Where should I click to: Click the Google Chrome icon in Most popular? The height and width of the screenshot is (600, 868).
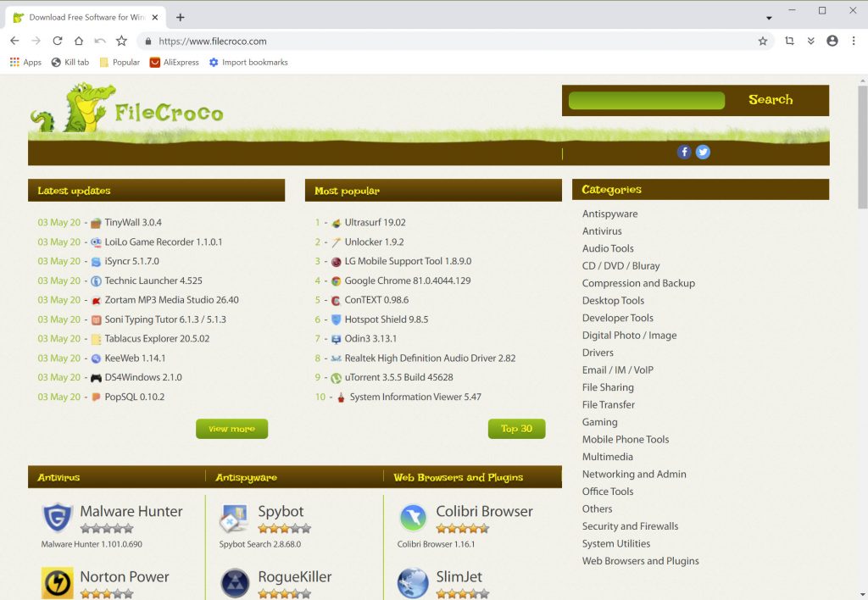pos(336,281)
